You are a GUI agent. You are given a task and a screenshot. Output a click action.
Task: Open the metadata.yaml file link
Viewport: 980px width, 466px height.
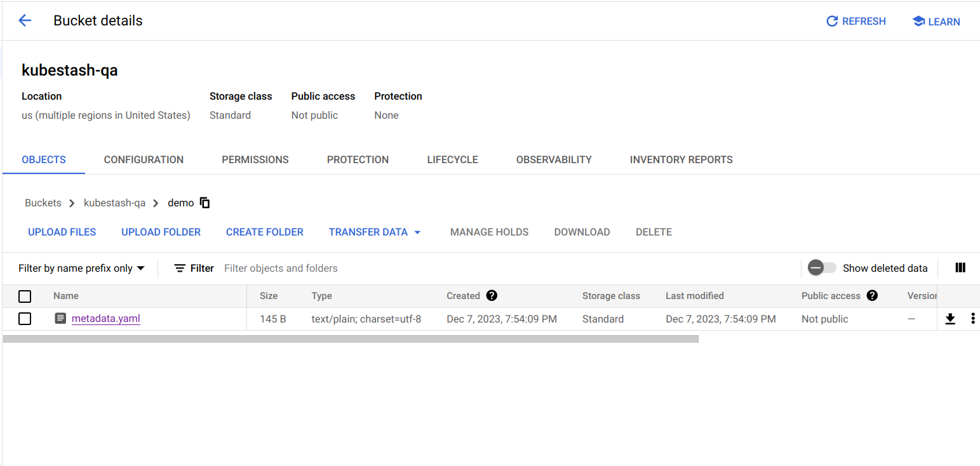pyautogui.click(x=105, y=318)
